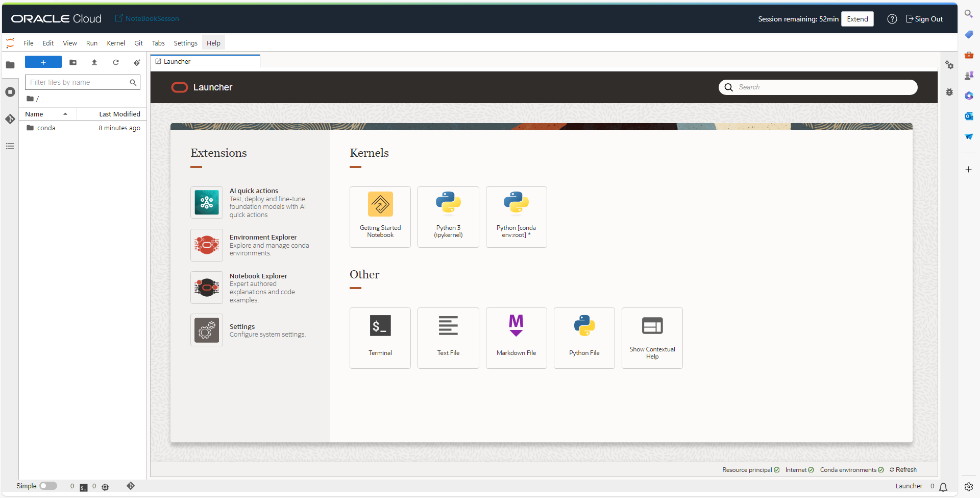Click the Filter files by name field

coord(83,82)
